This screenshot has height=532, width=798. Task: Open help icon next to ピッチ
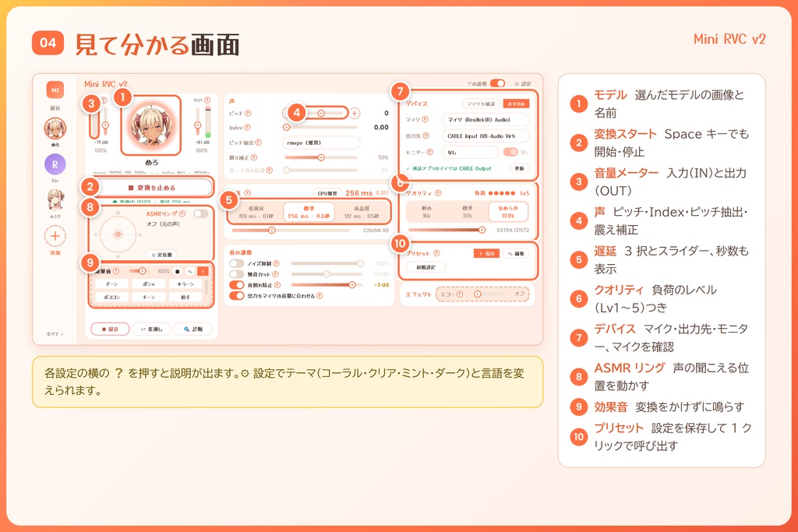tap(248, 114)
